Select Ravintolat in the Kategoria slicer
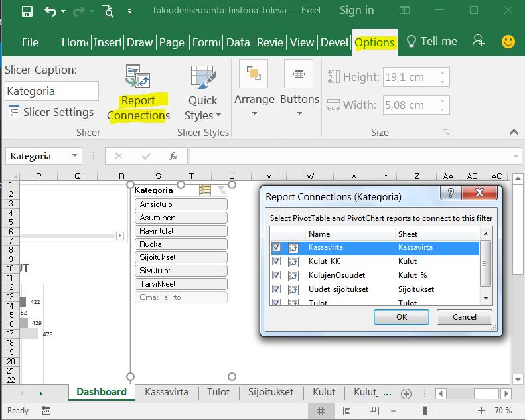This screenshot has width=525, height=420. click(181, 231)
